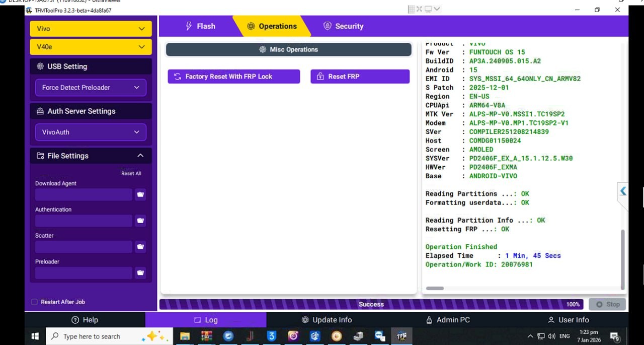Screen dimensions: 644x345
Task: Click the taskbar search box
Action: [x=109, y=336]
